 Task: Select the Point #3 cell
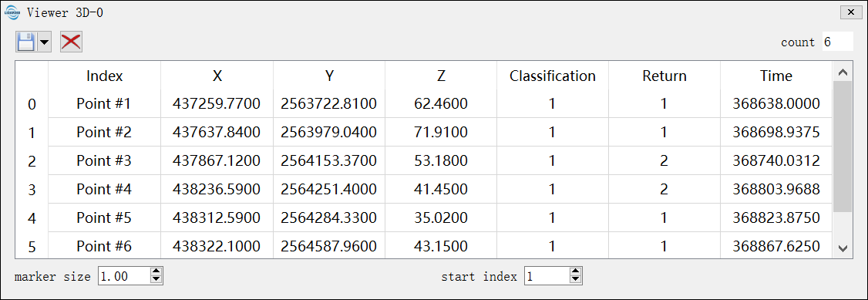pyautogui.click(x=105, y=161)
